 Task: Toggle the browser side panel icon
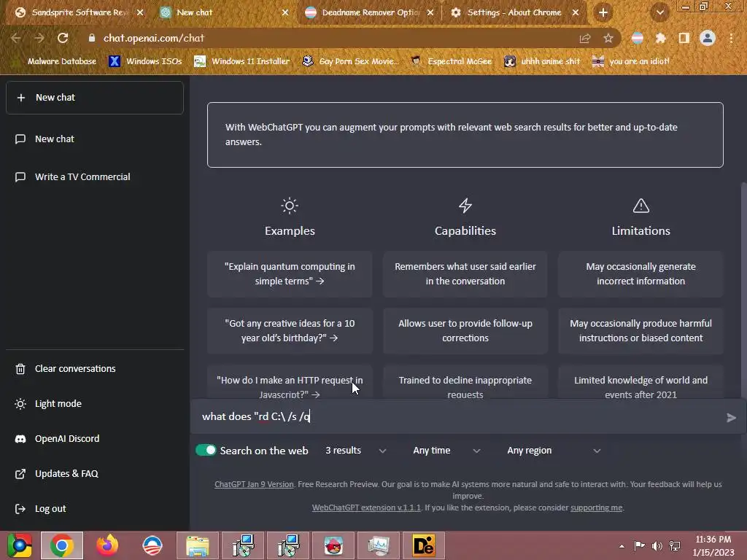coord(684,38)
